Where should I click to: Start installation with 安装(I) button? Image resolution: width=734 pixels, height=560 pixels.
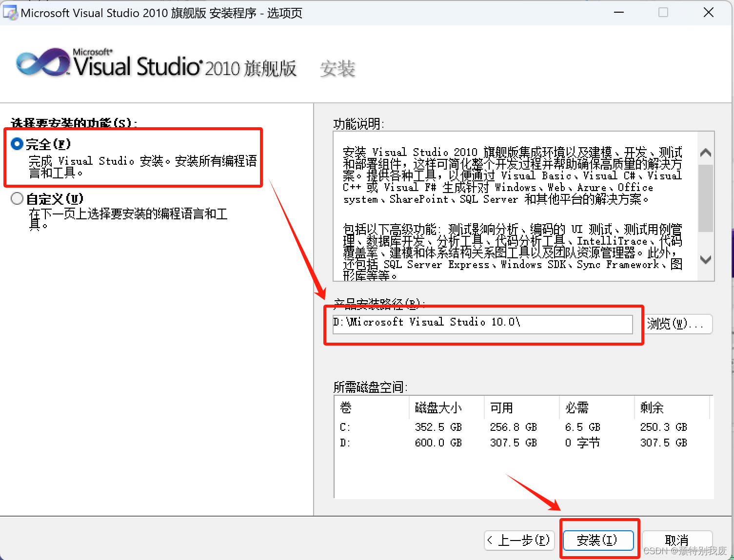598,541
